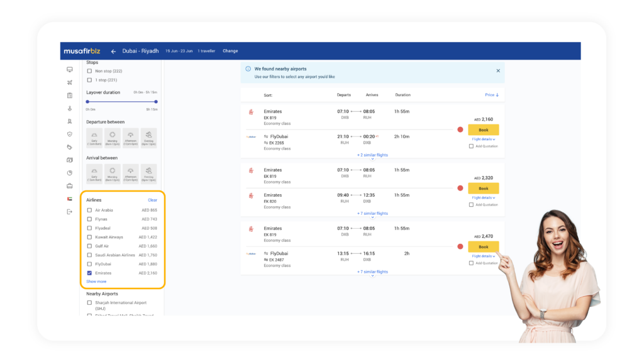This screenshot has width=644, height=362.
Task: Open the flights airplane icon in sidebar
Action: click(70, 82)
